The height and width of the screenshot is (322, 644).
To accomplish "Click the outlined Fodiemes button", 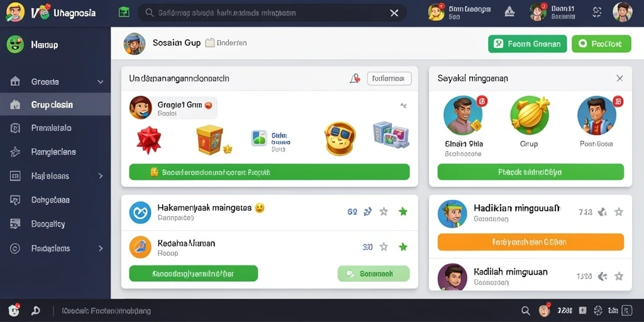I will tap(389, 78).
